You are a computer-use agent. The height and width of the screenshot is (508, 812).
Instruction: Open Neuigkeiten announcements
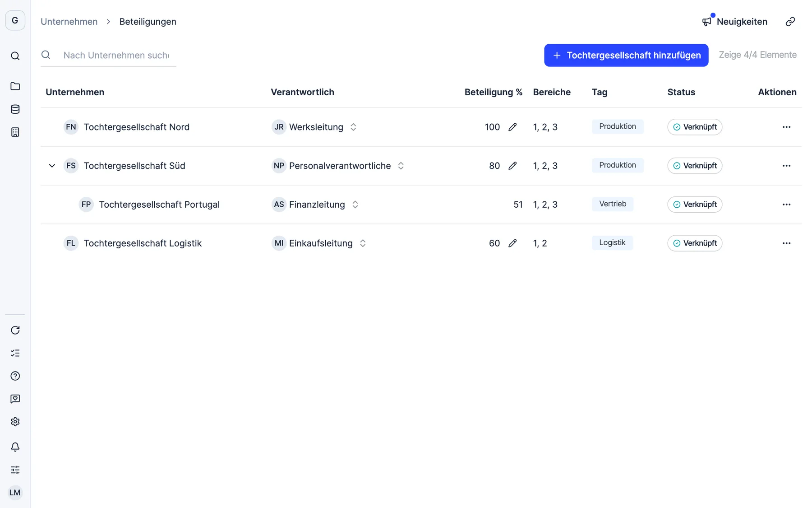(734, 22)
